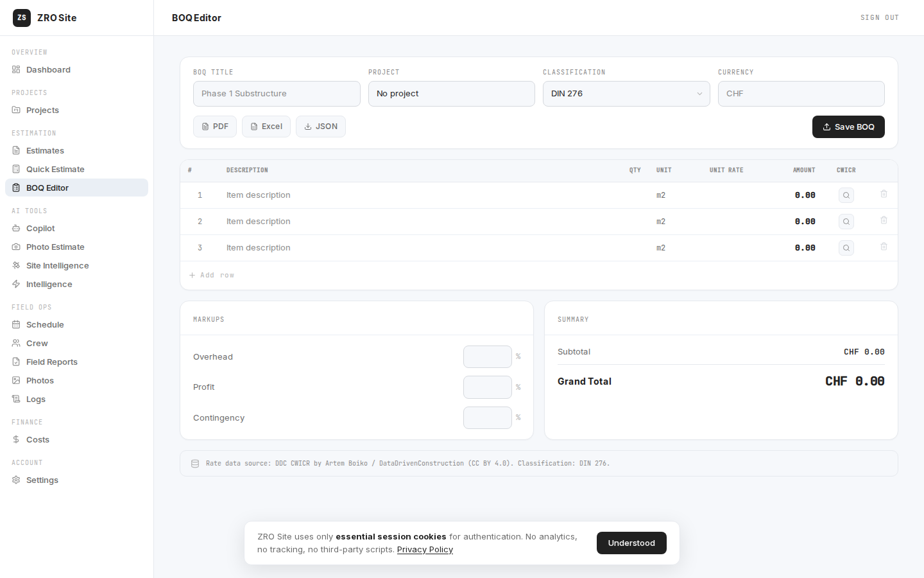924x578 pixels.
Task: Click the Understood cookie button
Action: tap(631, 543)
